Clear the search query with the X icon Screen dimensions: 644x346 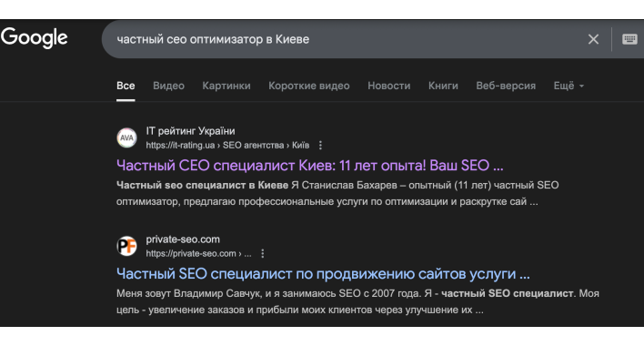(x=593, y=39)
